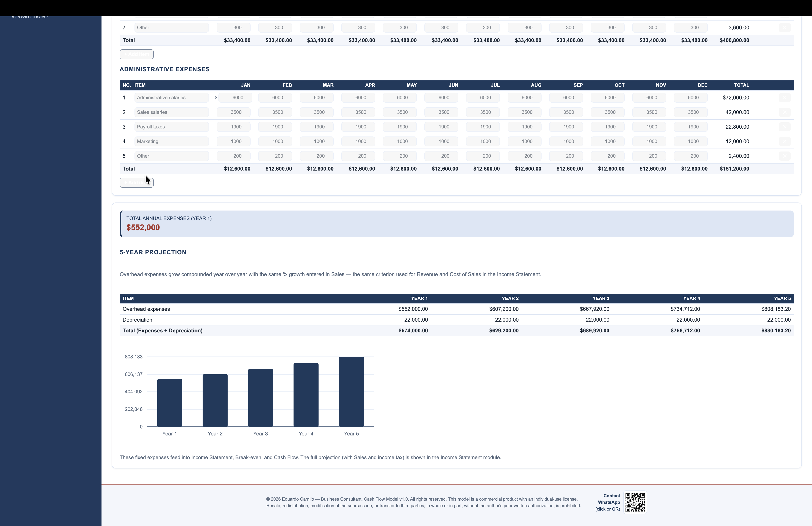This screenshot has width=812, height=526.
Task: Select the Sales salaries January amount
Action: [x=233, y=112]
